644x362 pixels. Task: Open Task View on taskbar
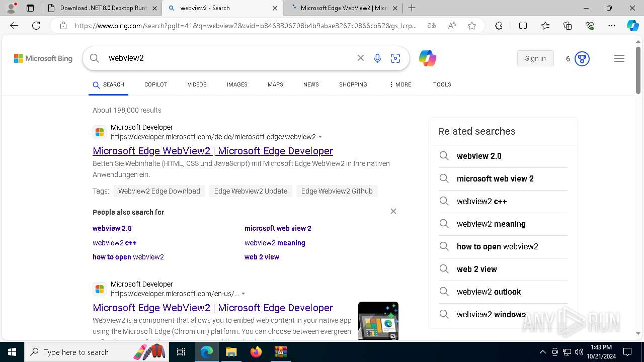(181, 352)
